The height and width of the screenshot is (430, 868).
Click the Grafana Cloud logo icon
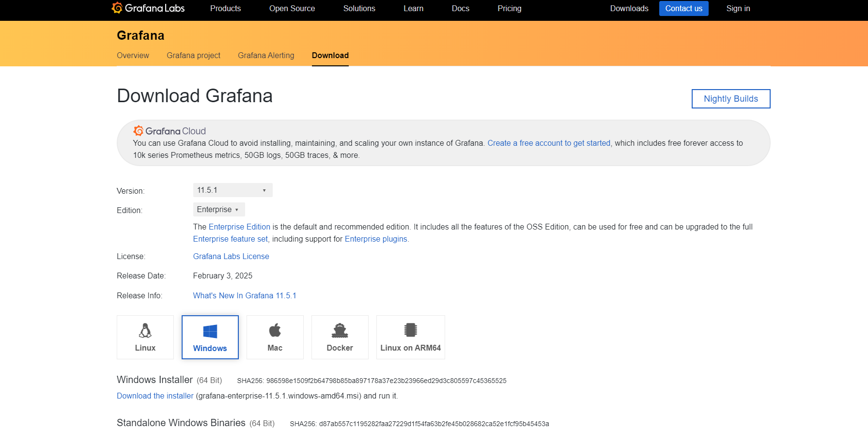click(139, 131)
